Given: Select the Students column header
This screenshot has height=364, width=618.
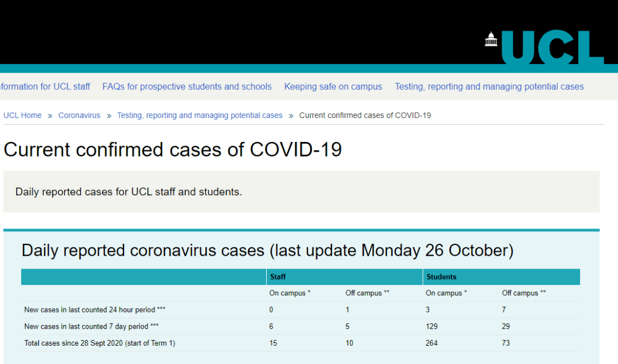Looking at the screenshot, I should (441, 277).
